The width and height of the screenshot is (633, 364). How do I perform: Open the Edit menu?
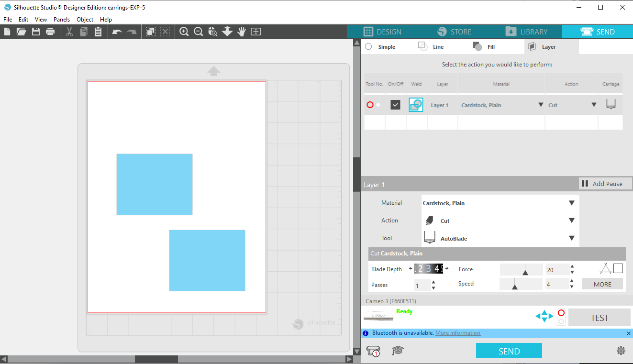click(23, 20)
